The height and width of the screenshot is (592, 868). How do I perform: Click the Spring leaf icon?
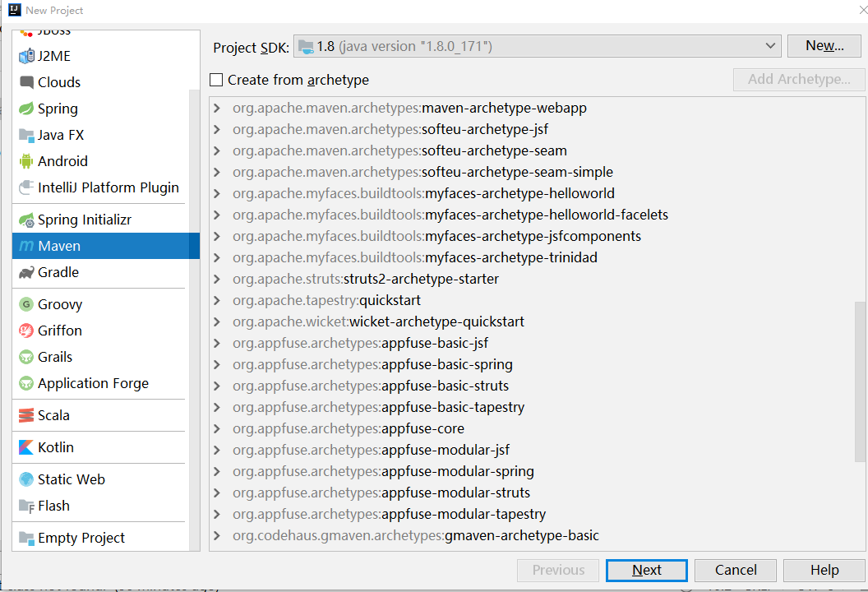[x=26, y=109]
